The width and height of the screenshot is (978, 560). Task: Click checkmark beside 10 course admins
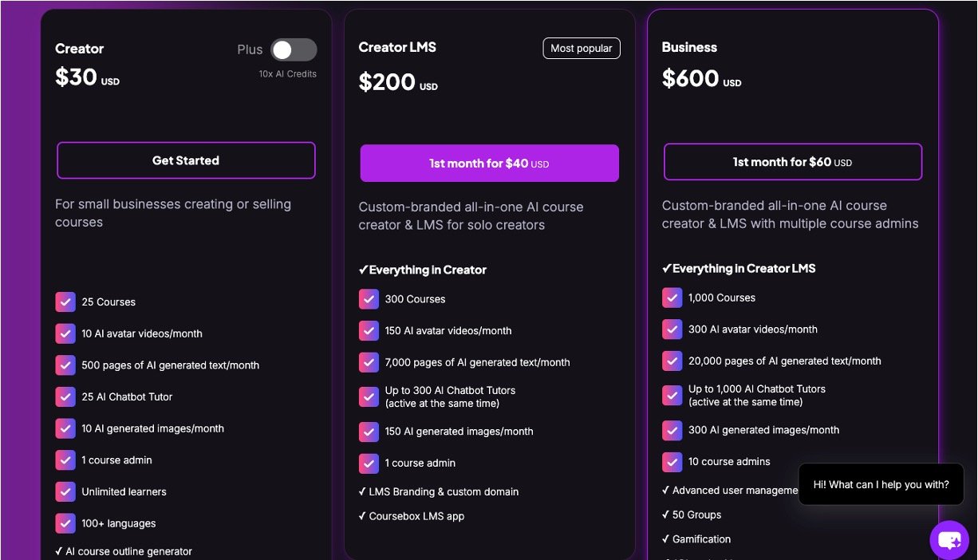point(672,461)
